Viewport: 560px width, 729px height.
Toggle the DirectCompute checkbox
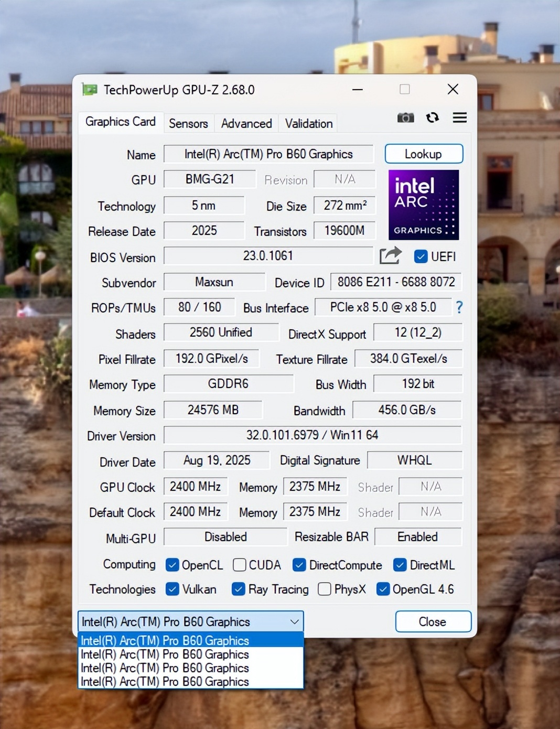coord(299,565)
